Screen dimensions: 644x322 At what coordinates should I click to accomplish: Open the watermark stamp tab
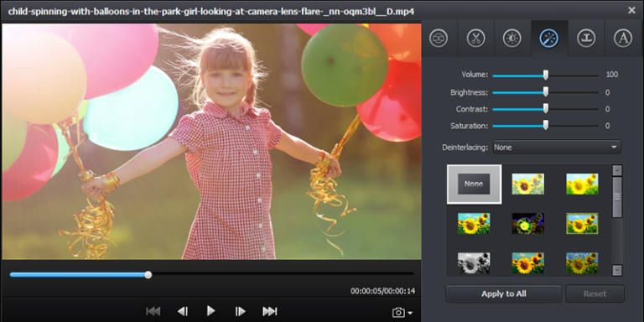click(586, 39)
